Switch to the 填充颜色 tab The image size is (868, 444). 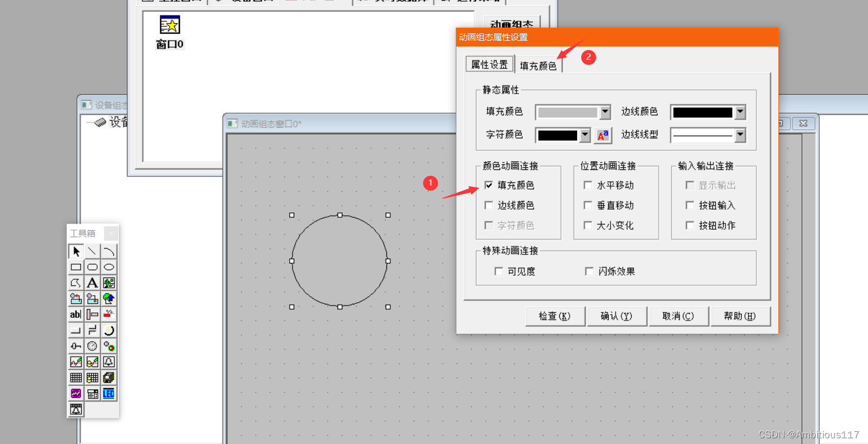[539, 65]
